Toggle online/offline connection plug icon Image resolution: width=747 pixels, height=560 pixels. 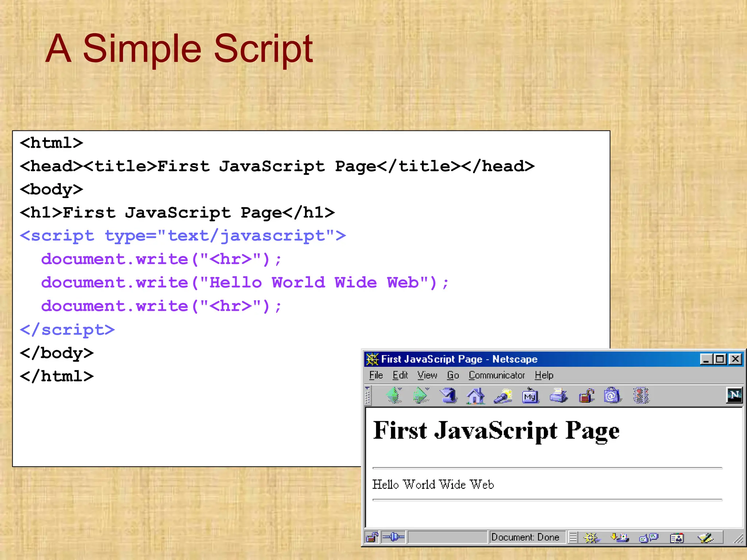point(394,537)
